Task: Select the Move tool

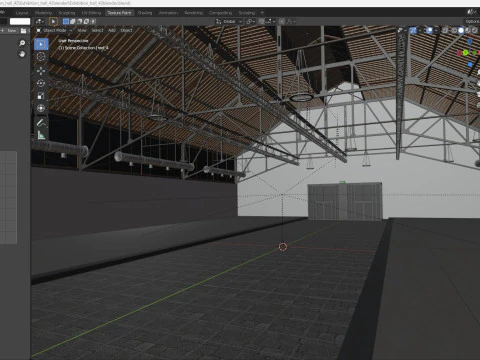Action: coord(41,71)
